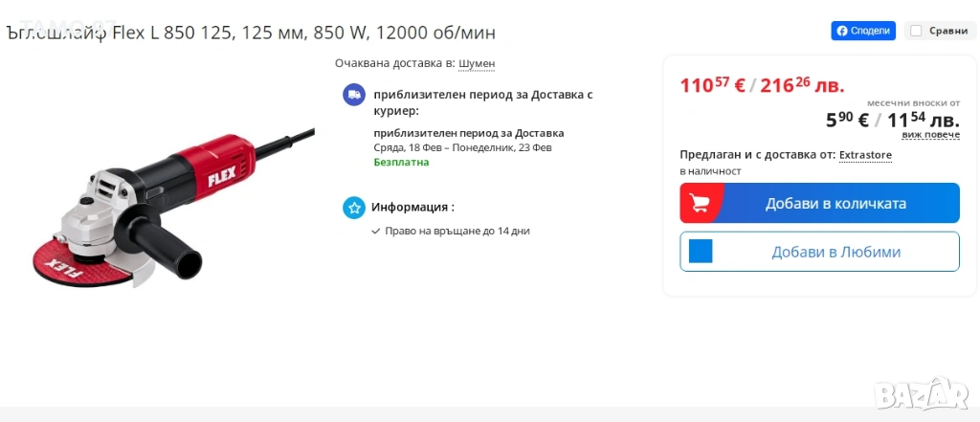The height and width of the screenshot is (422, 980).
Task: Share the product with Сподели
Action: pos(863,31)
